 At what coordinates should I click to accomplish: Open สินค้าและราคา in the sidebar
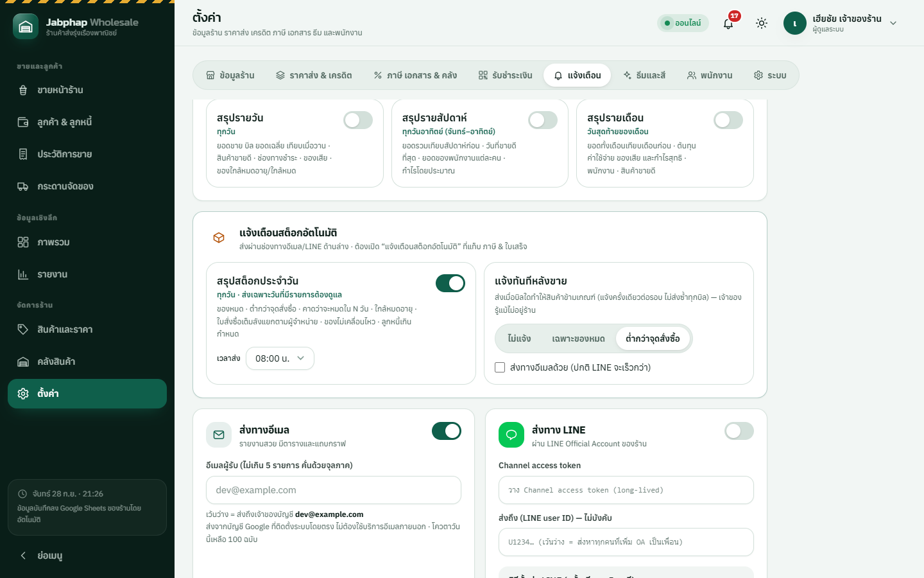pos(87,329)
